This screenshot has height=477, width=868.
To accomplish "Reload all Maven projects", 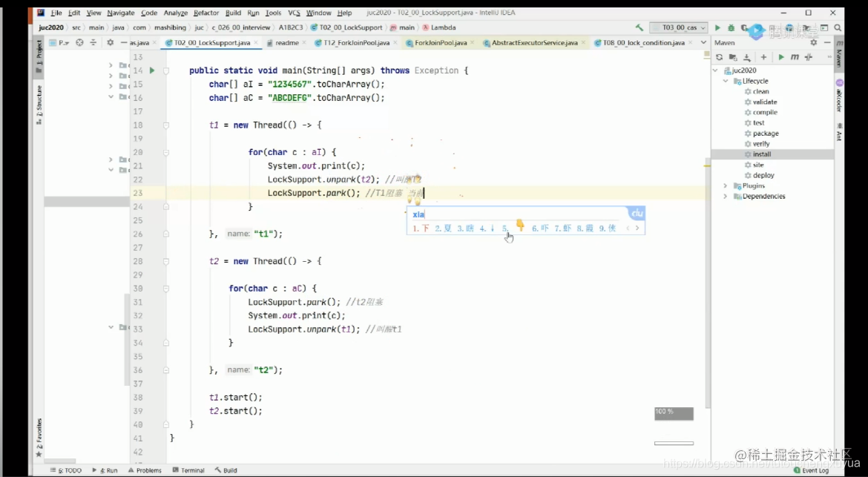I will (719, 57).
